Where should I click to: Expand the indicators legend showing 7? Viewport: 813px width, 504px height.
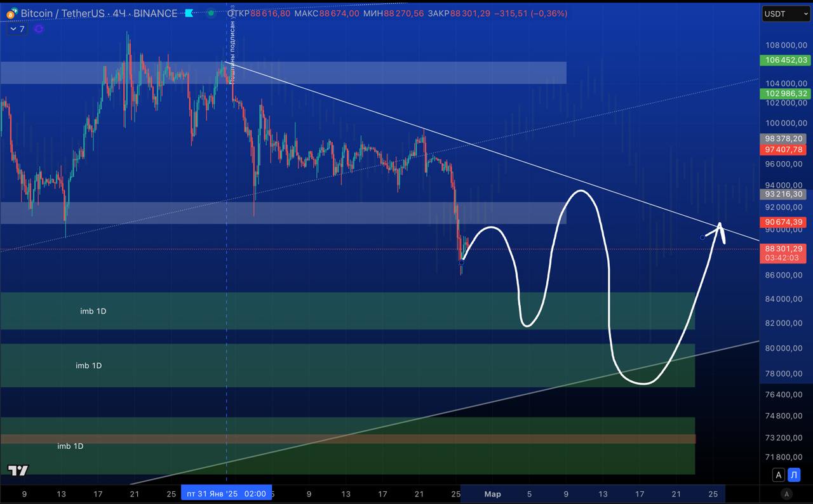(x=17, y=29)
